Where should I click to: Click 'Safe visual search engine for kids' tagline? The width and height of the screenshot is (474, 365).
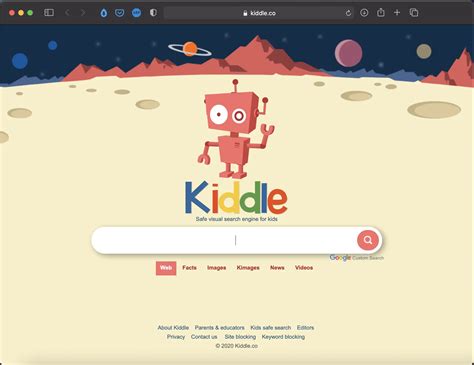point(237,219)
